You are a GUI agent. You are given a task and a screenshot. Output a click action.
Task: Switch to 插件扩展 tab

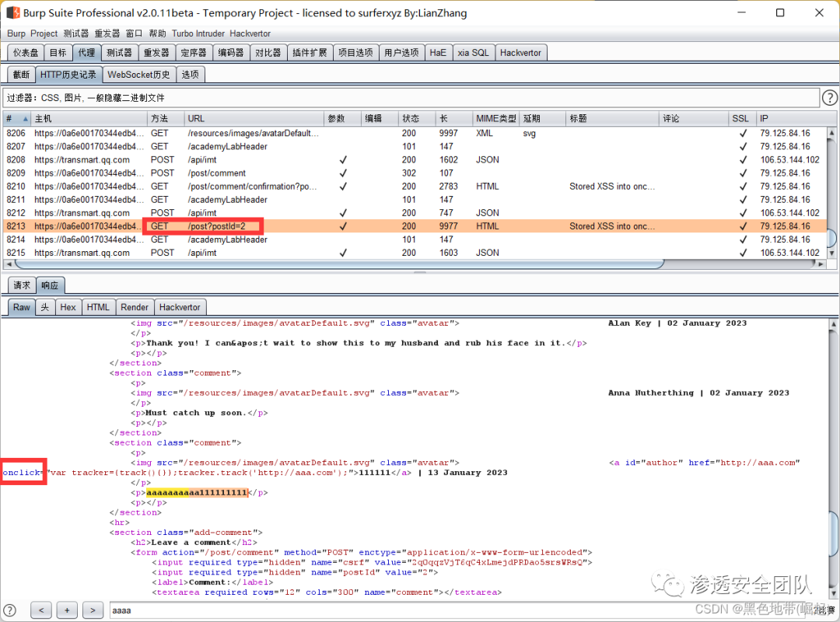pyautogui.click(x=310, y=53)
